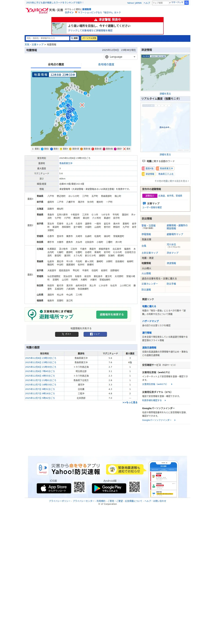The width and height of the screenshot is (215, 644).
Task: Open the tsunami information map thumbnail
Action: click(165, 73)
